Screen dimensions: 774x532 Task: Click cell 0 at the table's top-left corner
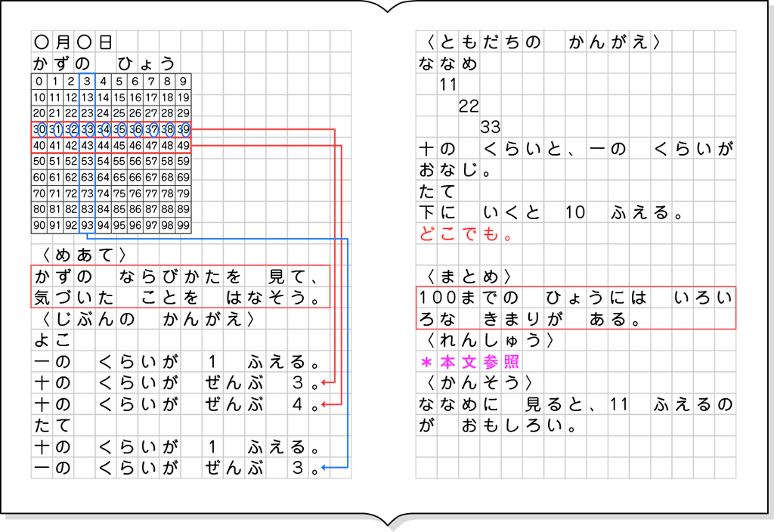tap(39, 80)
